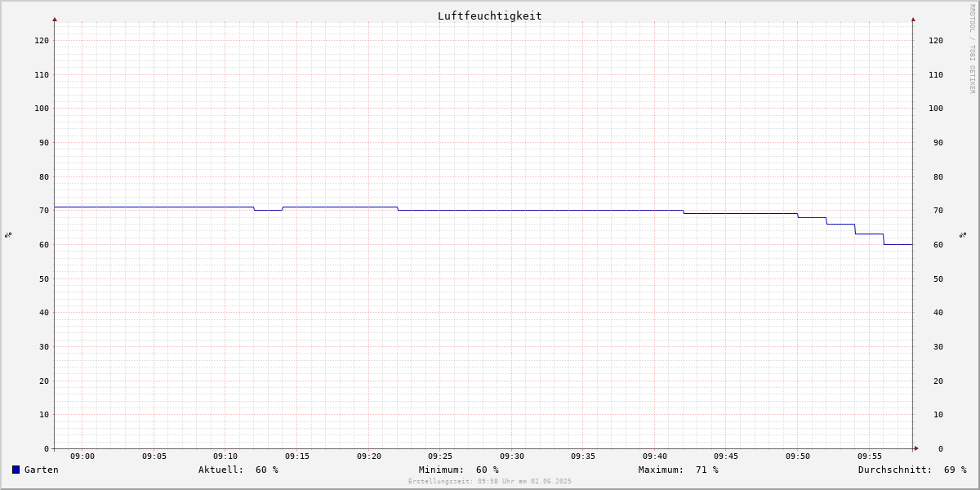Click the % unit label beside right axis
Screen dimensions: 980x490
coord(963,234)
